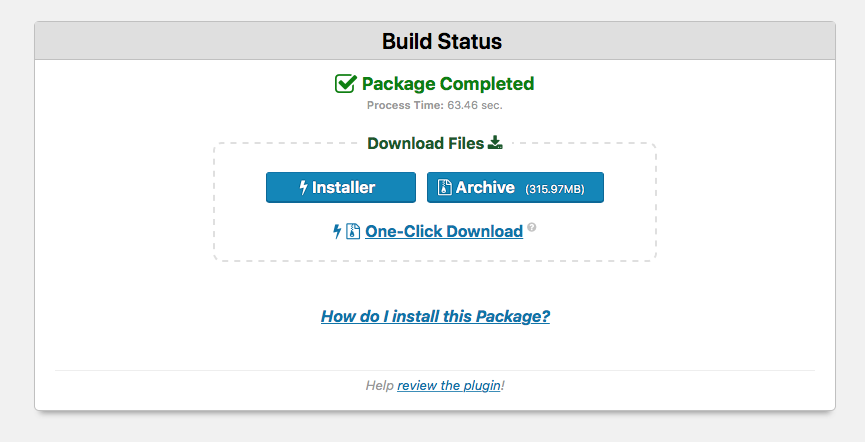Viewport: 865px width, 442px height.
Task: Click the Process Time 63.46 sec text
Action: point(435,105)
